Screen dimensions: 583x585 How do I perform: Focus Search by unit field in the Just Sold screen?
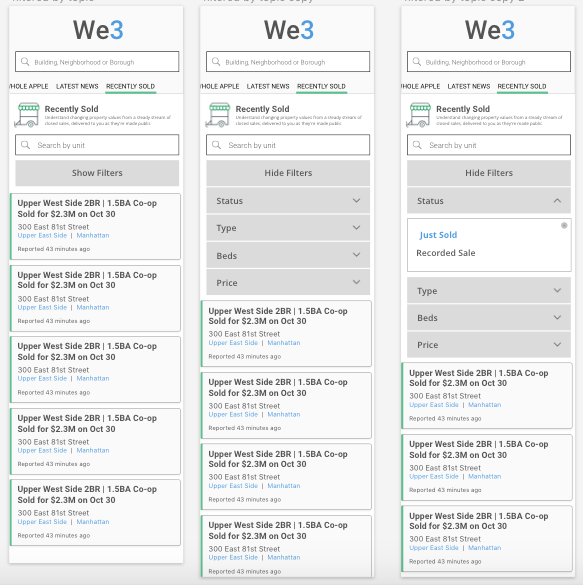click(x=489, y=145)
